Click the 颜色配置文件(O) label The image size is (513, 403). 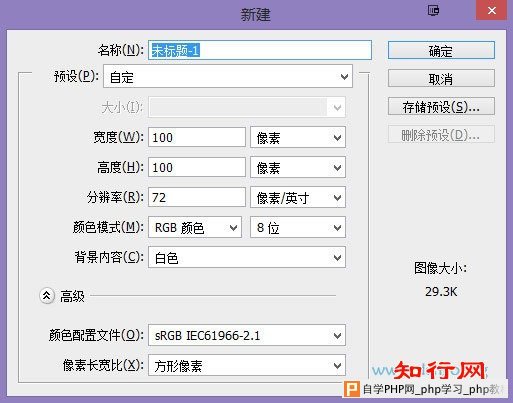pyautogui.click(x=96, y=335)
